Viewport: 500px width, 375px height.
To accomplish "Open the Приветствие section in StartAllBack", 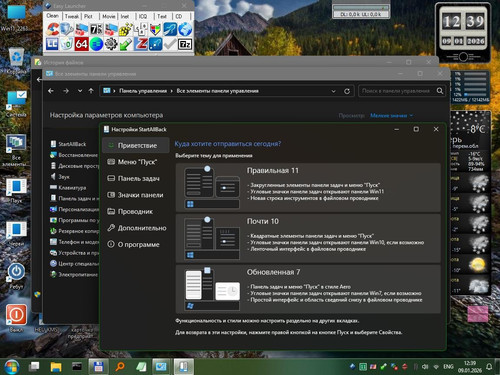I will (x=136, y=146).
